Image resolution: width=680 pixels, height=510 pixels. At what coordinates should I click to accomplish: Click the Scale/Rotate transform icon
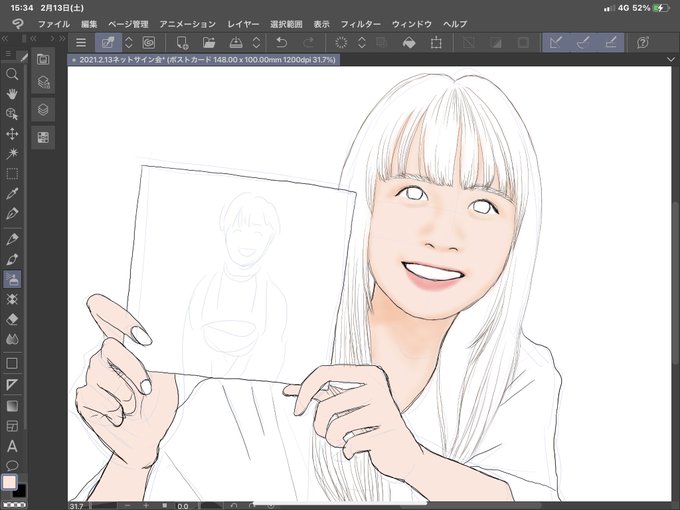pos(436,42)
